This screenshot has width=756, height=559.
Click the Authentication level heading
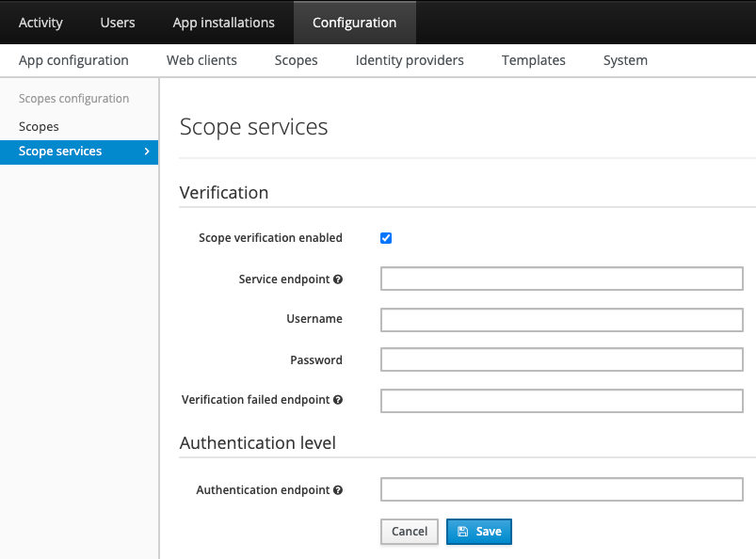(257, 443)
